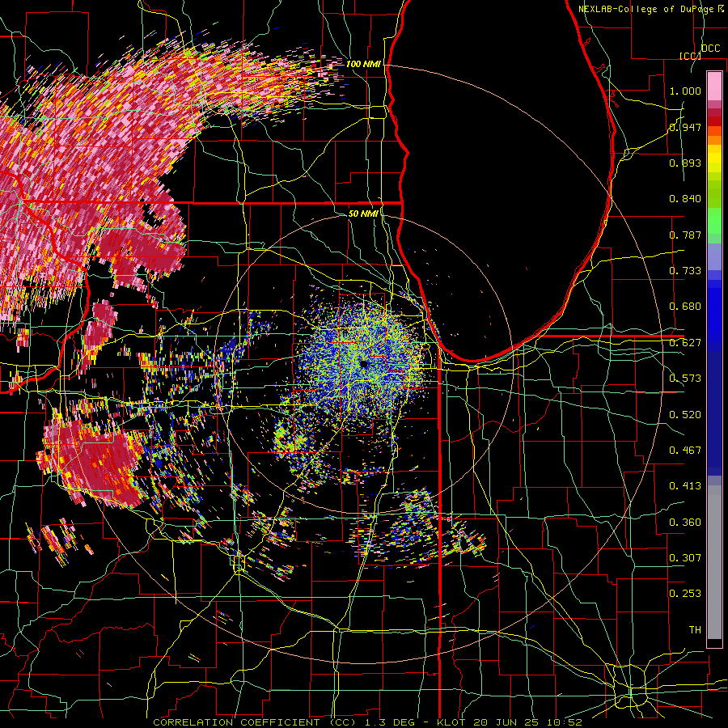Click the TH threshold label
This screenshot has width=728, height=728.
(x=695, y=630)
